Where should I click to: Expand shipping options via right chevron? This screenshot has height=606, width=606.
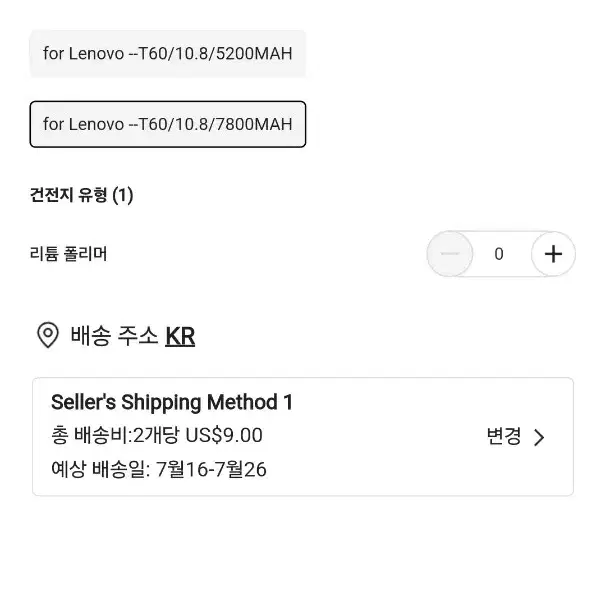click(539, 437)
